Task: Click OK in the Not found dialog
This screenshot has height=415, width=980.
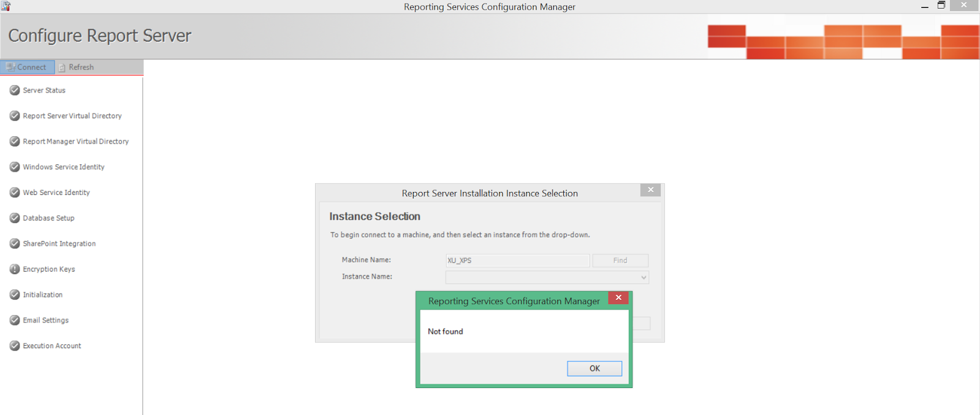Action: pyautogui.click(x=594, y=368)
